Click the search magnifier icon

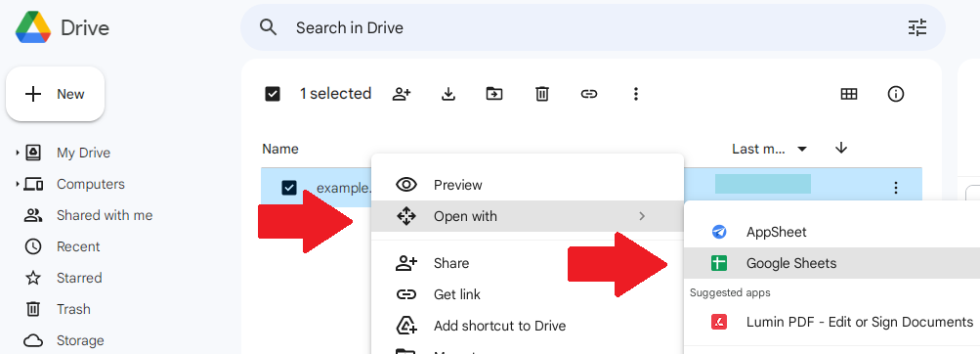pos(268,27)
